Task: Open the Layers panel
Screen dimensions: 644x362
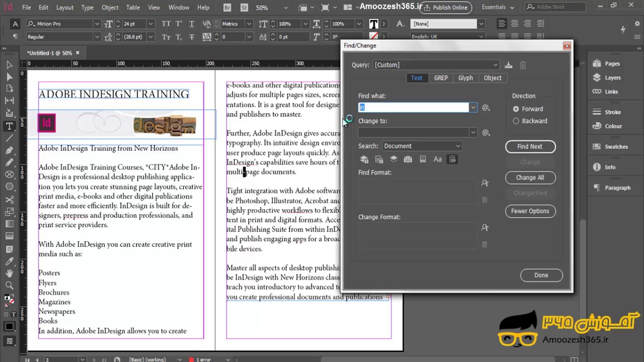Action: pyautogui.click(x=607, y=78)
